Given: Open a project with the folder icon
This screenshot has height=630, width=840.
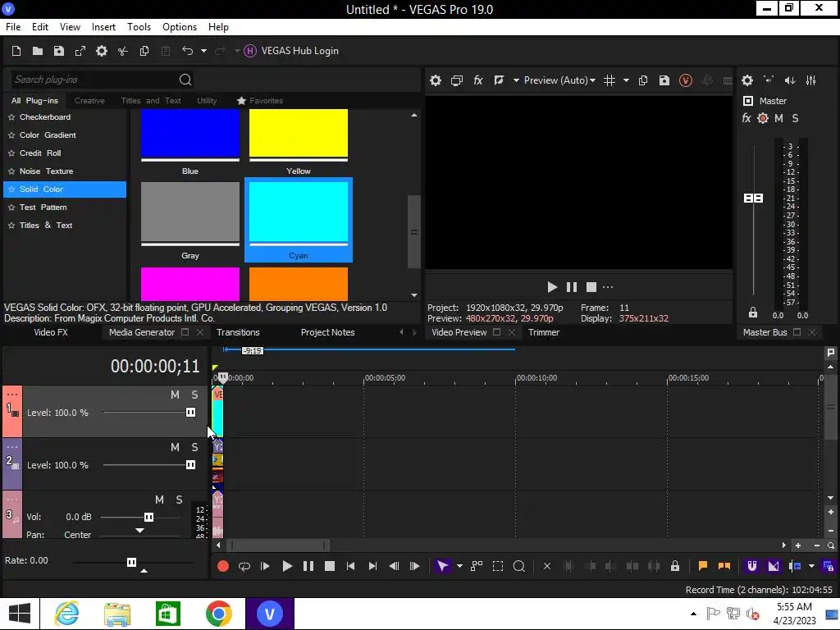Looking at the screenshot, I should coord(38,51).
